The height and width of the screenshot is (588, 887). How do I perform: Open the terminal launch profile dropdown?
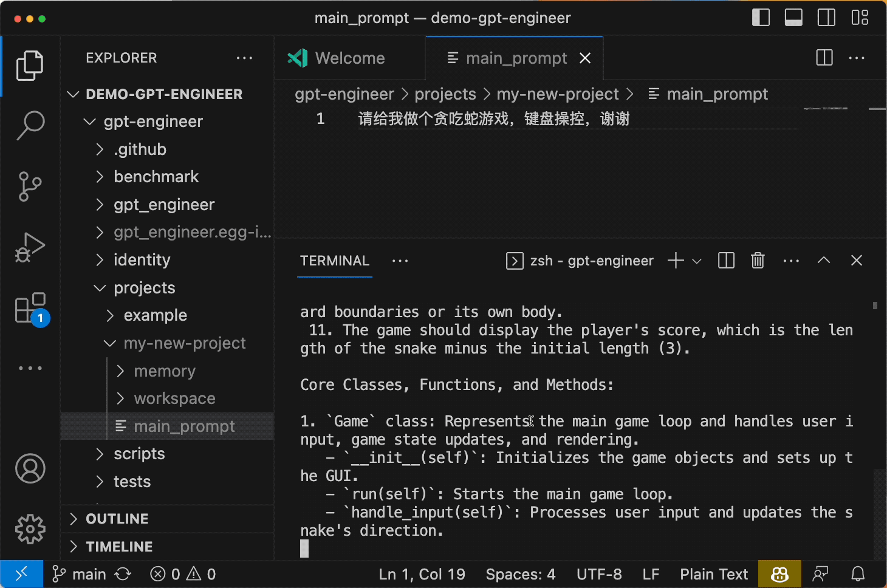click(x=696, y=260)
